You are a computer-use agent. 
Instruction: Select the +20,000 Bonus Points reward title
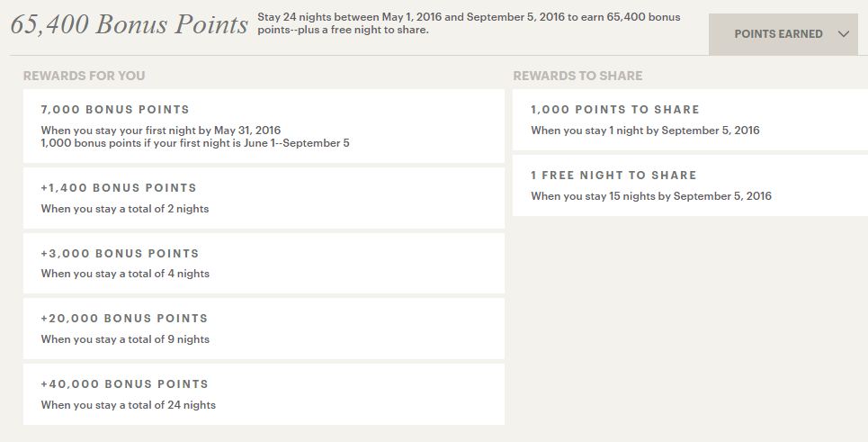tap(124, 319)
